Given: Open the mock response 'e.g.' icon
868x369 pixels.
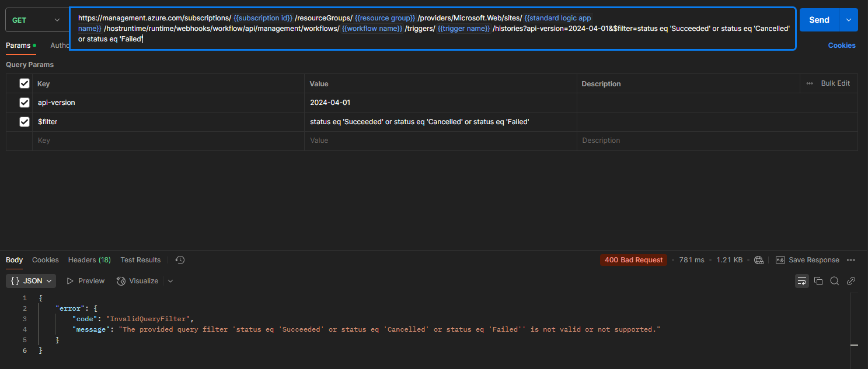Looking at the screenshot, I should [780, 259].
